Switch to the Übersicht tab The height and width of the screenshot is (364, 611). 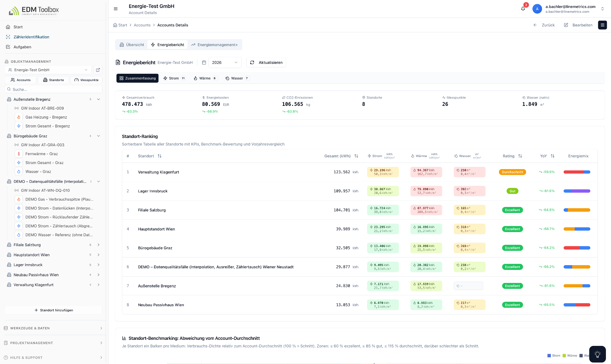tap(132, 45)
